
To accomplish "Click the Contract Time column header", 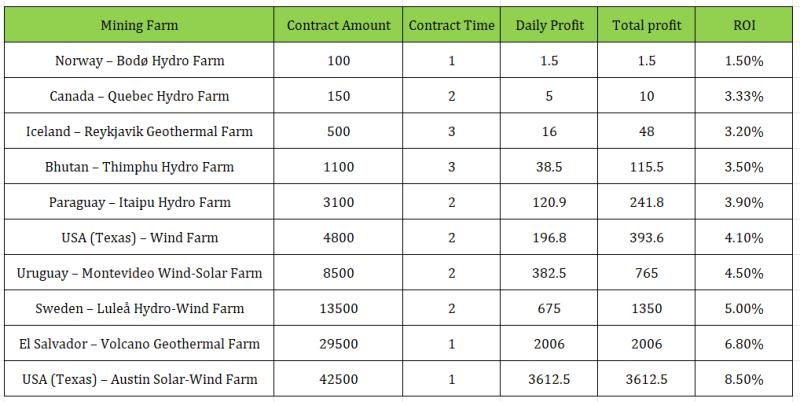I will click(x=452, y=25).
